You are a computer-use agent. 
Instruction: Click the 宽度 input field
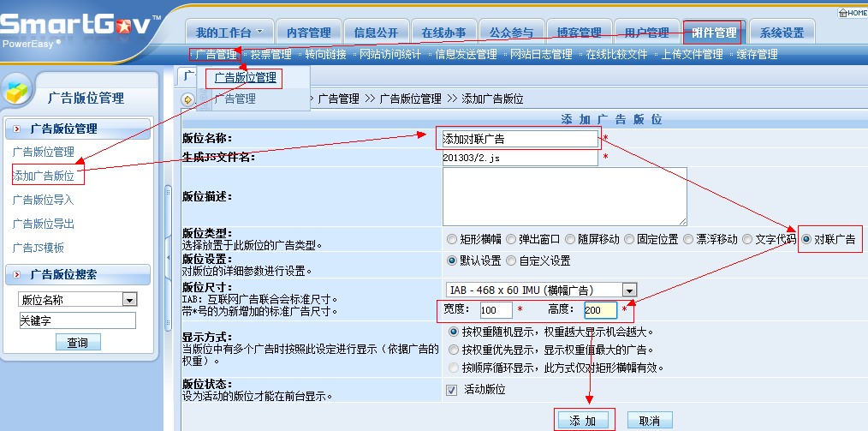496,310
